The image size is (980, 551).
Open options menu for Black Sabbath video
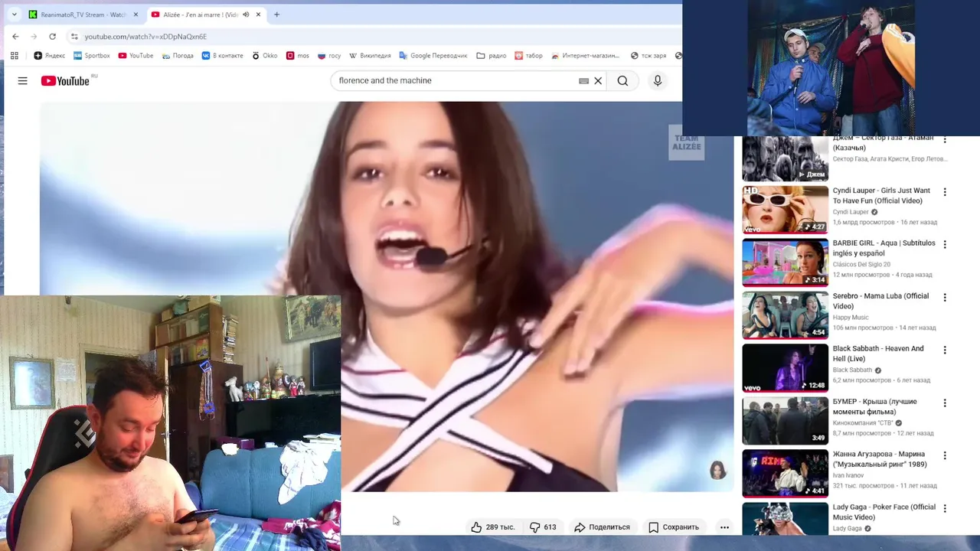[x=945, y=350]
